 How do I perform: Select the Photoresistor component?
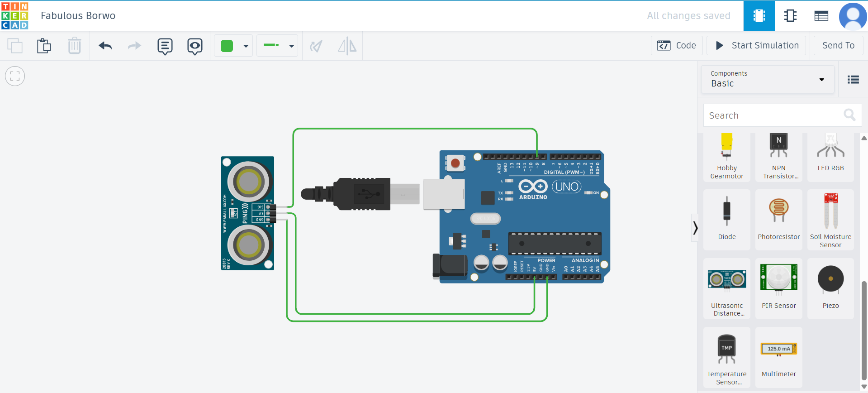pos(779,220)
